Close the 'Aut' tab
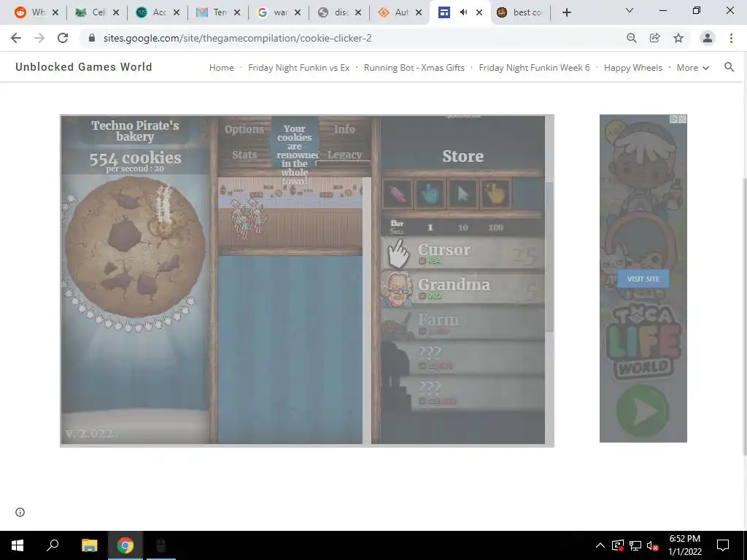Image resolution: width=747 pixels, height=560 pixels. [419, 13]
